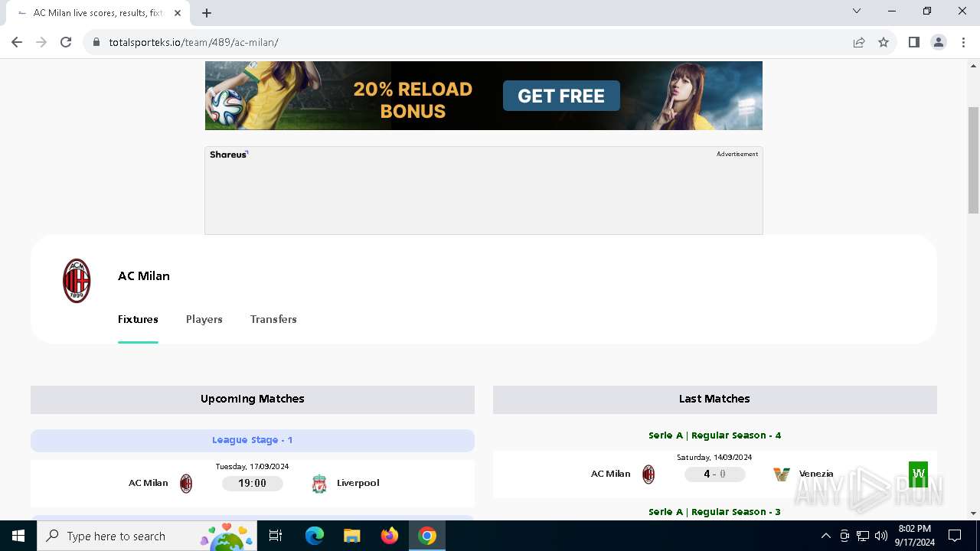Share this page icon in address bar

tap(859, 42)
